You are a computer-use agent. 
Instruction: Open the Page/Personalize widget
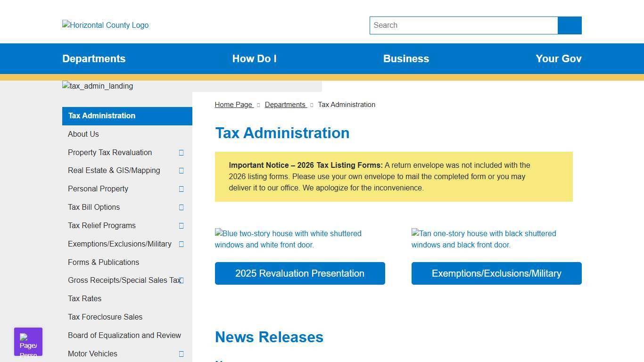point(28,341)
